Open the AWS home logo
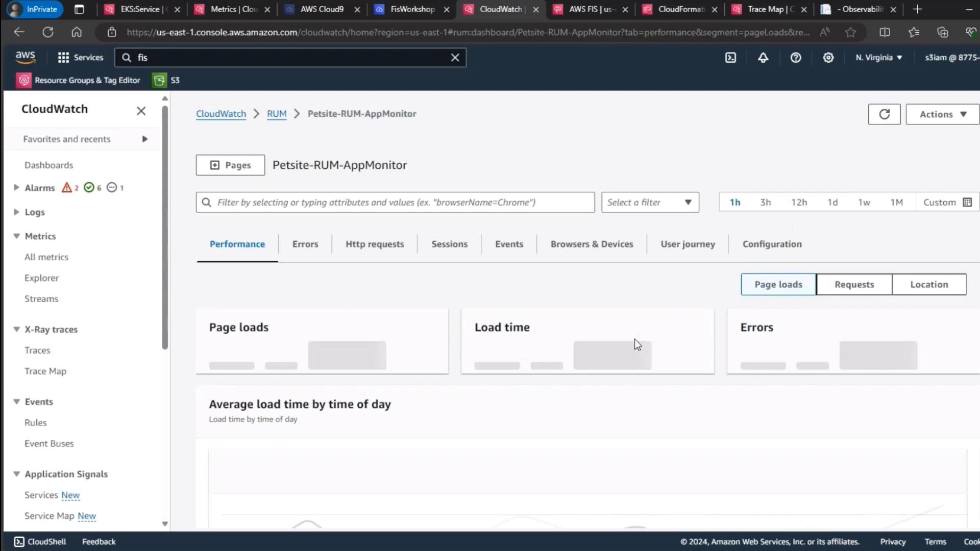Viewport: 980px width, 551px height. (x=25, y=58)
